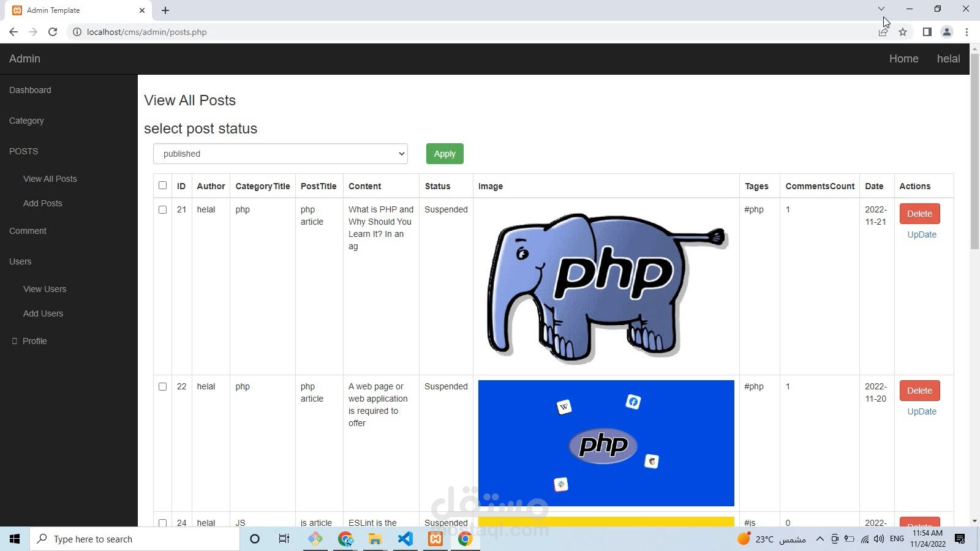Click the PHP elephant image for post 21
980x551 pixels.
pyautogui.click(x=606, y=287)
